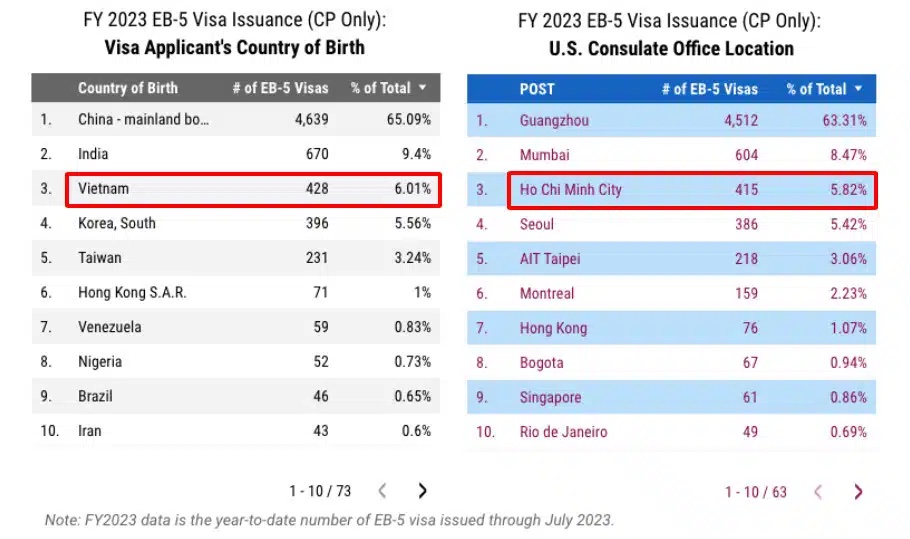Image resolution: width=910 pixels, height=539 pixels.
Task: Go to previous page of Consulate POST table
Action: (818, 492)
